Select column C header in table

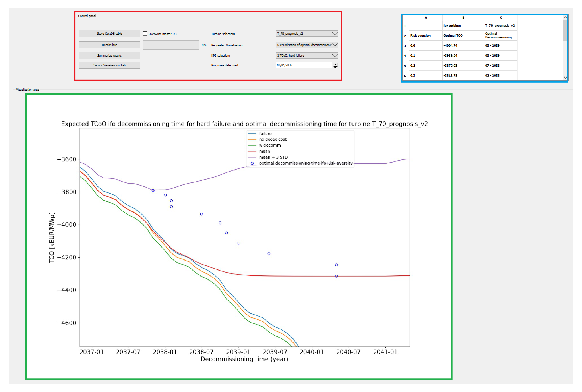(501, 18)
